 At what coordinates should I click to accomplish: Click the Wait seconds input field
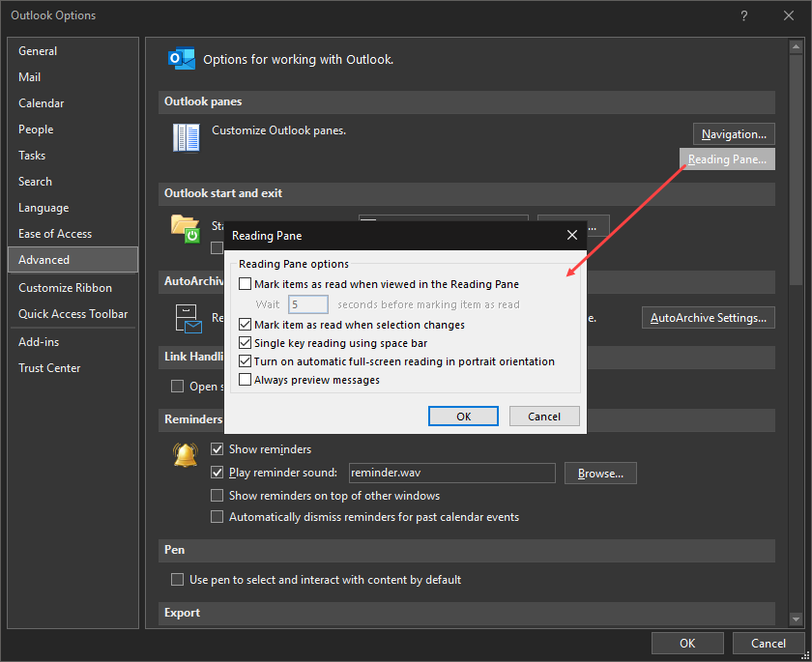tap(308, 304)
